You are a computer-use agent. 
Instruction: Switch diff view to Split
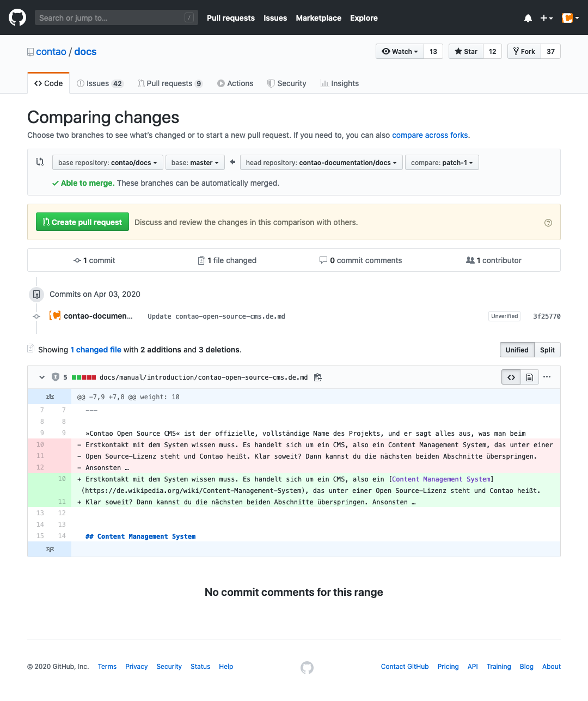click(x=547, y=350)
